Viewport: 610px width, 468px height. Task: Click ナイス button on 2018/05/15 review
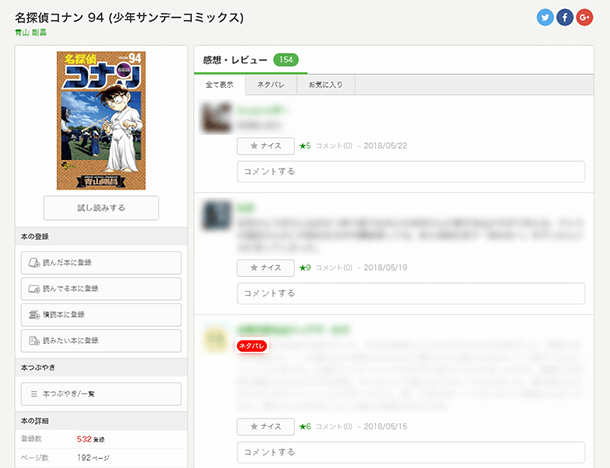(x=266, y=427)
